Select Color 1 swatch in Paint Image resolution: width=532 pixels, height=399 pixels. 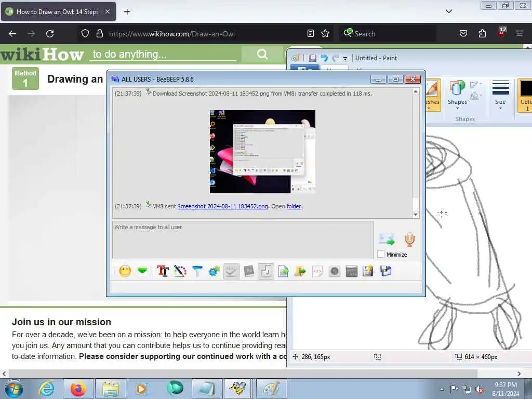tap(525, 96)
